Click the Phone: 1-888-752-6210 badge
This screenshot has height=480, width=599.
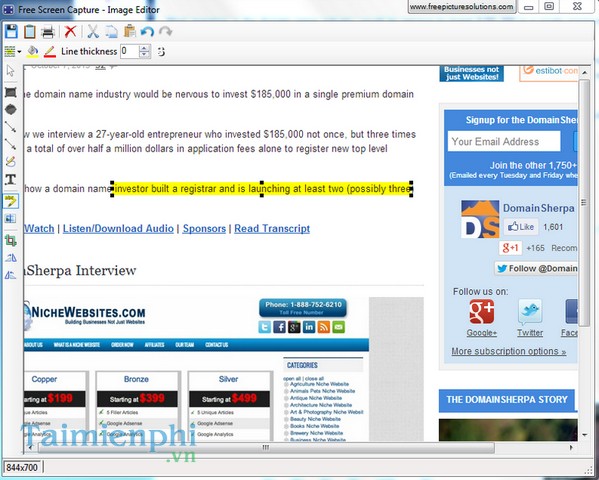point(303,308)
